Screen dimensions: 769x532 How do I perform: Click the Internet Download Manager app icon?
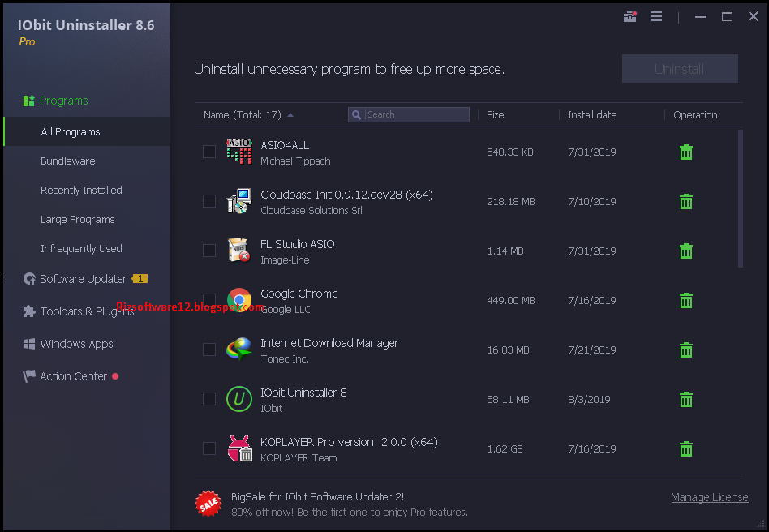click(x=238, y=350)
